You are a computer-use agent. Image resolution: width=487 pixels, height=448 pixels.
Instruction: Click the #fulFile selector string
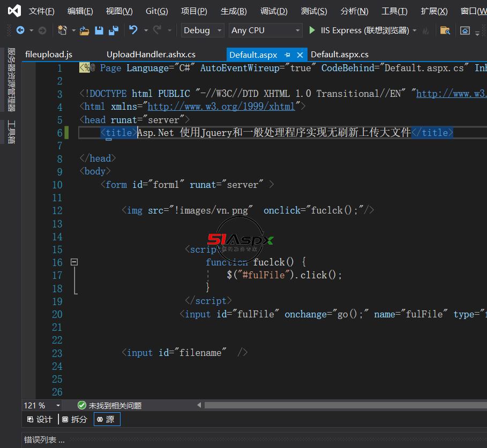(264, 275)
